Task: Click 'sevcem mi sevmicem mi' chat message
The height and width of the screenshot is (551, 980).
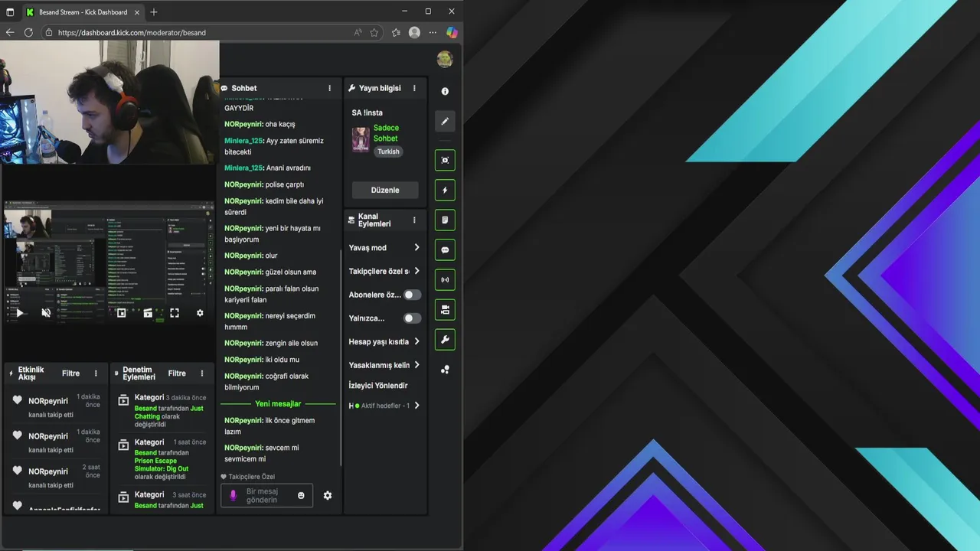Action: [263, 453]
